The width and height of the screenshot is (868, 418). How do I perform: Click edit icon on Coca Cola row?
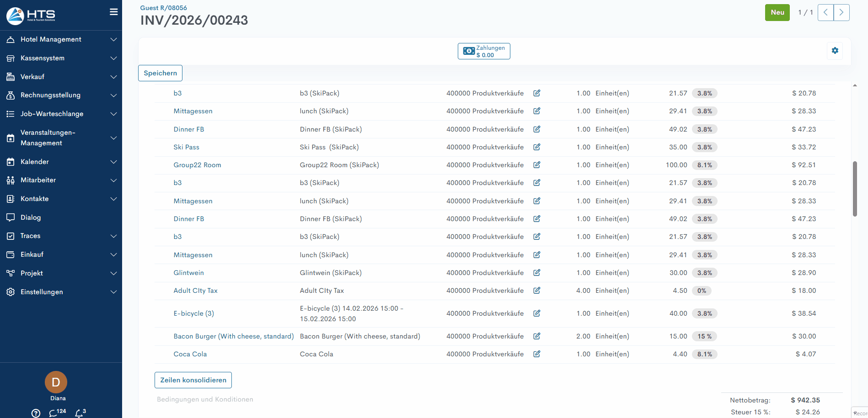(x=536, y=354)
